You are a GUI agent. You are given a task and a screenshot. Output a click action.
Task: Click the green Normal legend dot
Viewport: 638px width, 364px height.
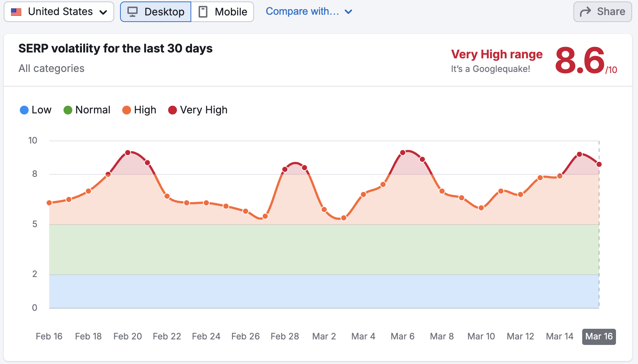pos(68,110)
